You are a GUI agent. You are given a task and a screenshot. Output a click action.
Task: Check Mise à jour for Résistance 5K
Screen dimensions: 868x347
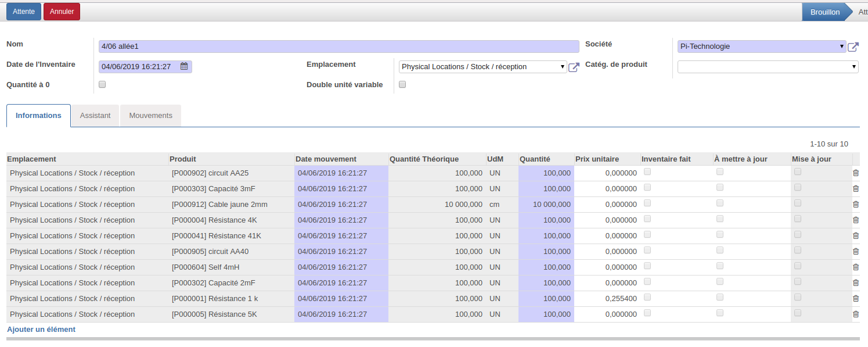pyautogui.click(x=798, y=313)
